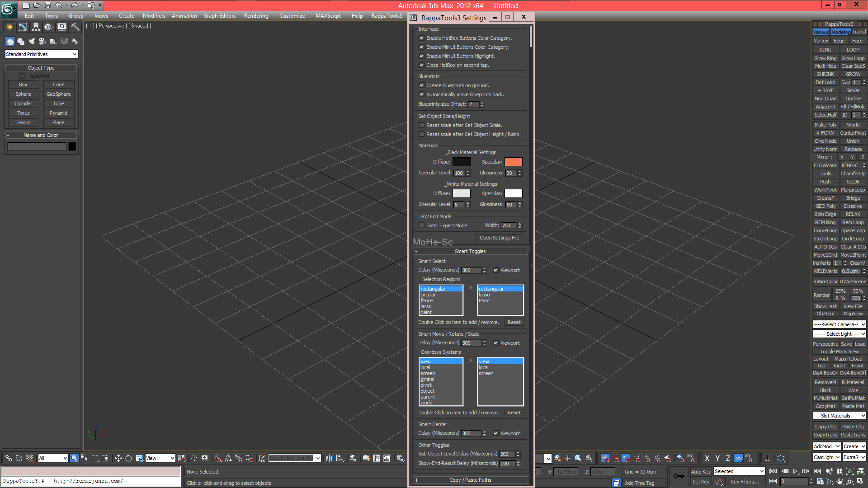Collapse the Smart Toggles rollout

point(470,251)
